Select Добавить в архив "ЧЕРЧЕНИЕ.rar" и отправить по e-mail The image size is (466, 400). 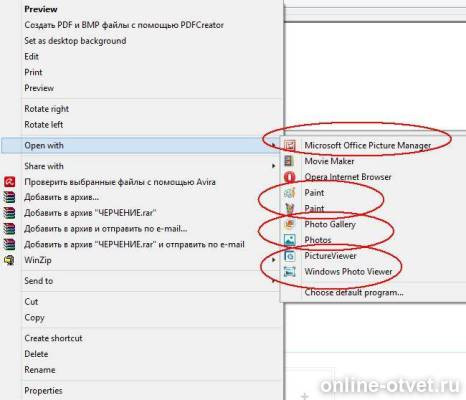(x=134, y=244)
